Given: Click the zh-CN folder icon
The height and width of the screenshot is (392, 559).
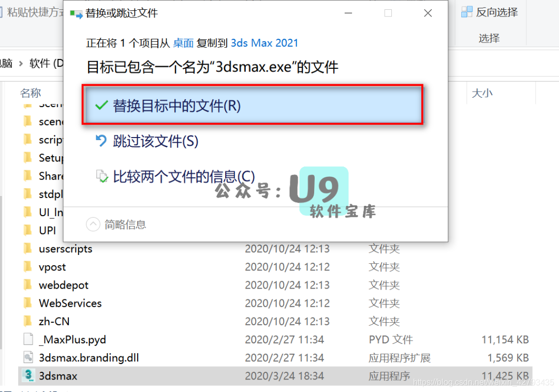Looking at the screenshot, I should [28, 321].
